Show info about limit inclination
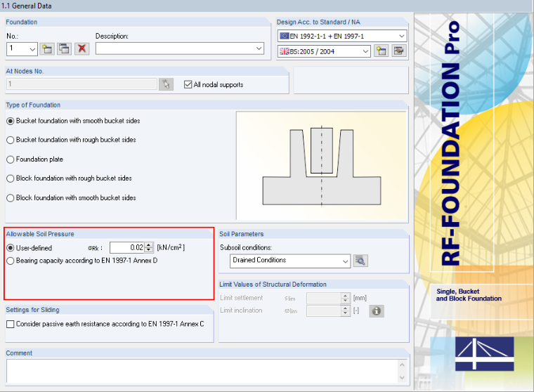Screen dimensions: 534x392 pos(377,311)
